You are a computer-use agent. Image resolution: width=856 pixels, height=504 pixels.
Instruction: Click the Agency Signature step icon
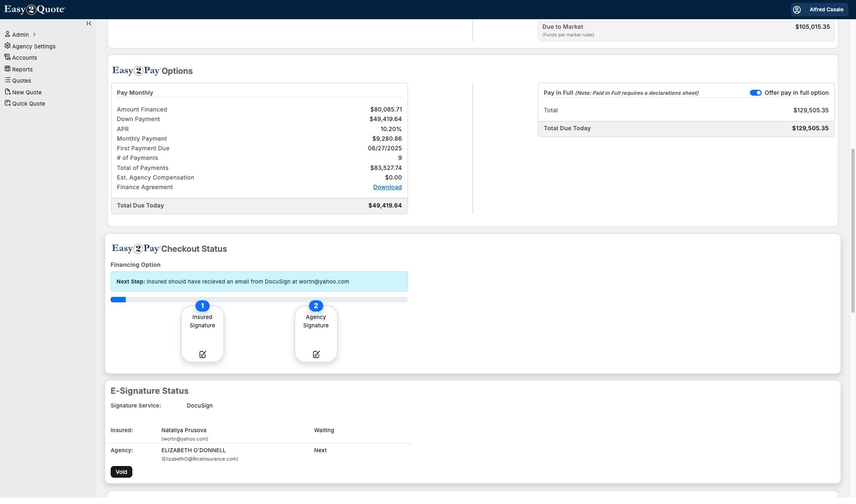316,354
